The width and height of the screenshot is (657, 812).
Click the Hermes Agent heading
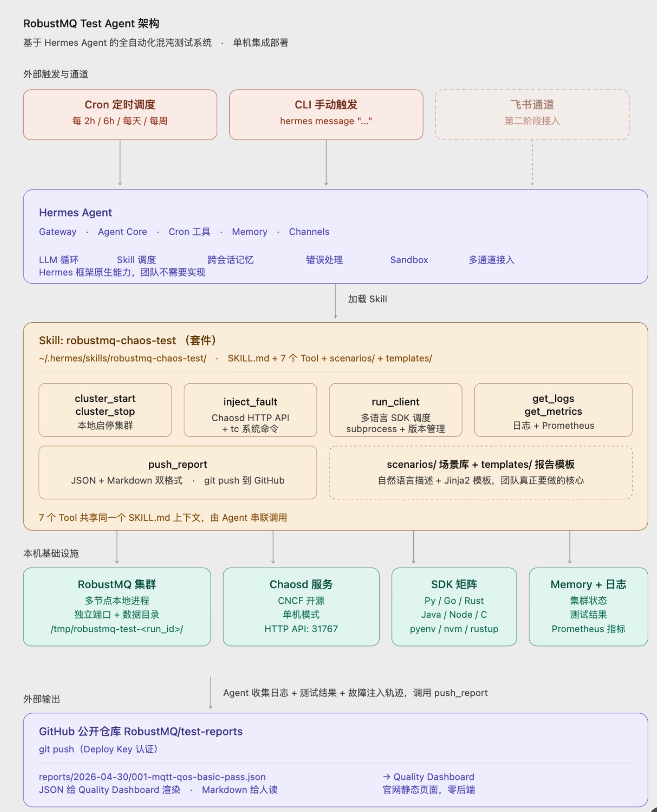click(x=75, y=213)
